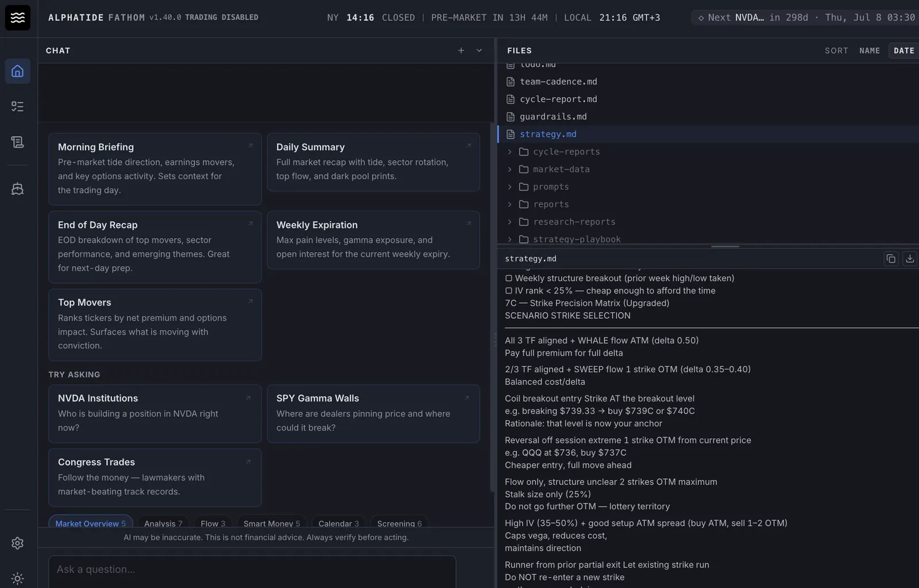Open arrow icon on Weekly Expiration card
Viewport: 919px width, 588px height.
pos(469,223)
